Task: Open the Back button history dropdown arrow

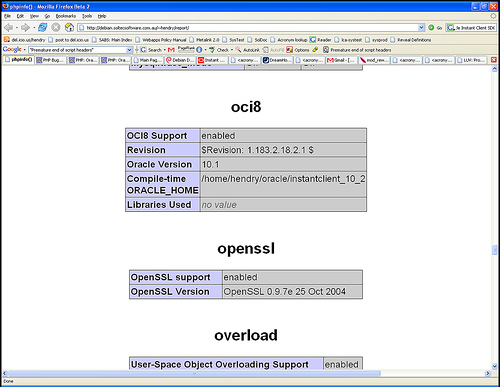Action: [16, 28]
